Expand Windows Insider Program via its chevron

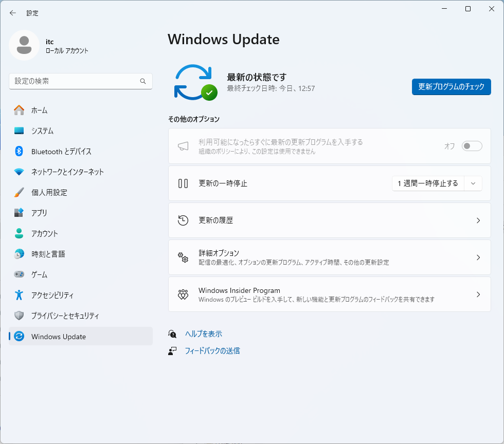(478, 294)
